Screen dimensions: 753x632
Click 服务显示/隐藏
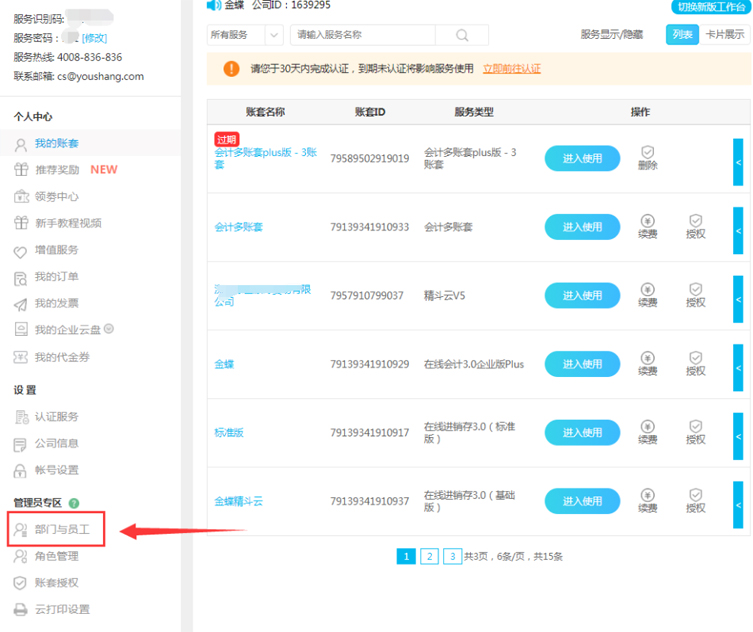click(x=611, y=35)
